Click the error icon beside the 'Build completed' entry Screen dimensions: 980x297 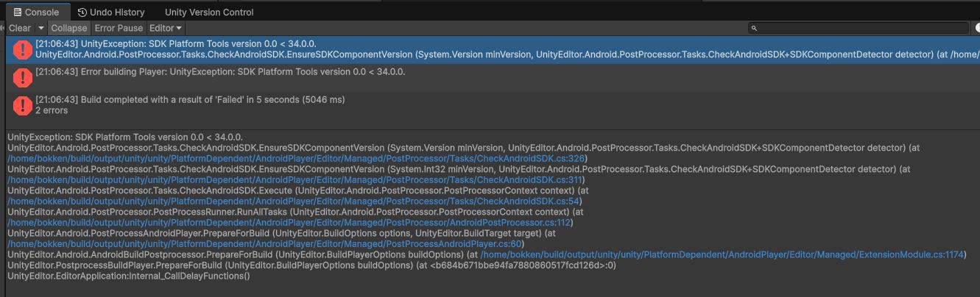click(23, 105)
